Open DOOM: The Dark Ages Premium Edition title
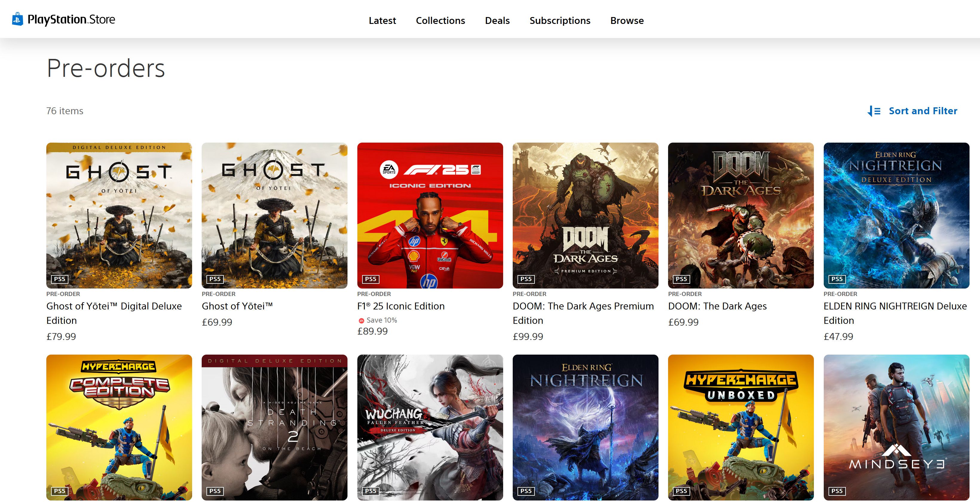The image size is (980, 502). tap(583, 313)
